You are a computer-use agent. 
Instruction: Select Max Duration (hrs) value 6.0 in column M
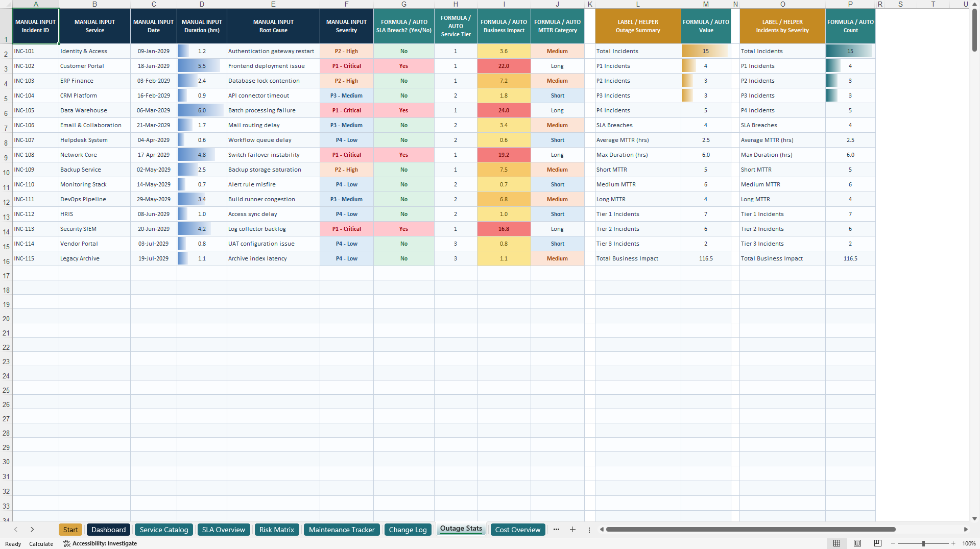tap(706, 155)
